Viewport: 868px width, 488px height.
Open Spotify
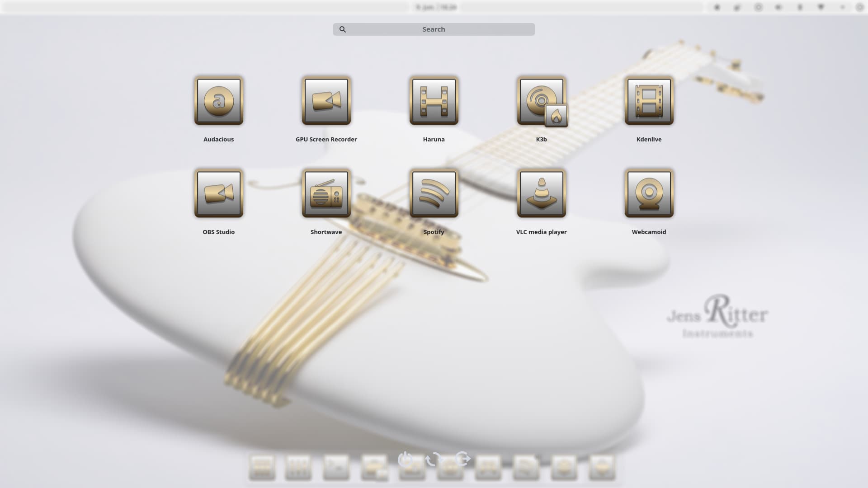(x=434, y=193)
